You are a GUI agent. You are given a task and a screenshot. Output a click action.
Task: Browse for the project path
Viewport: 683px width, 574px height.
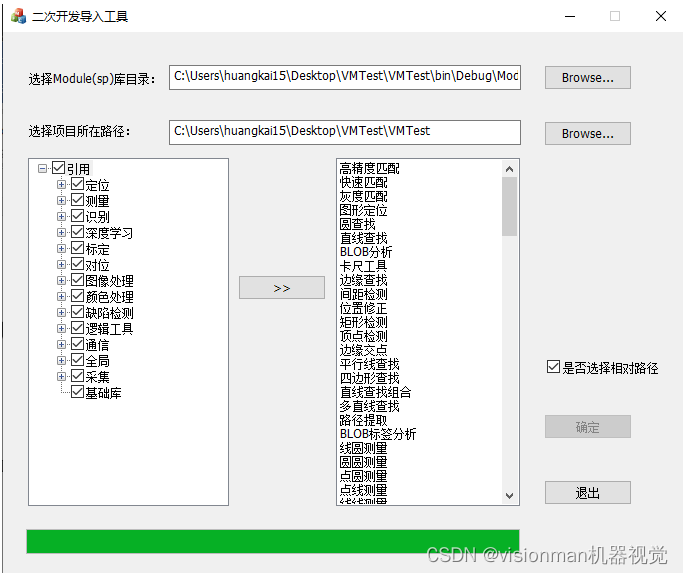click(587, 133)
